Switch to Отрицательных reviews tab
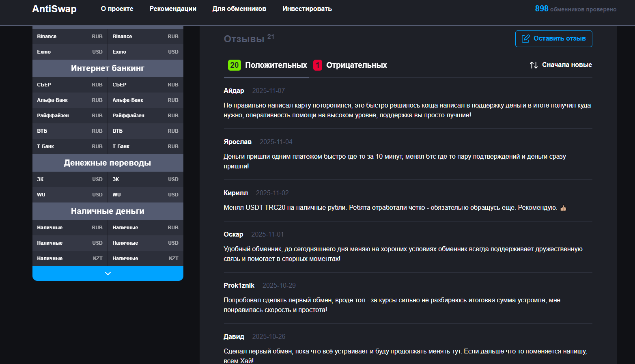 tap(356, 65)
